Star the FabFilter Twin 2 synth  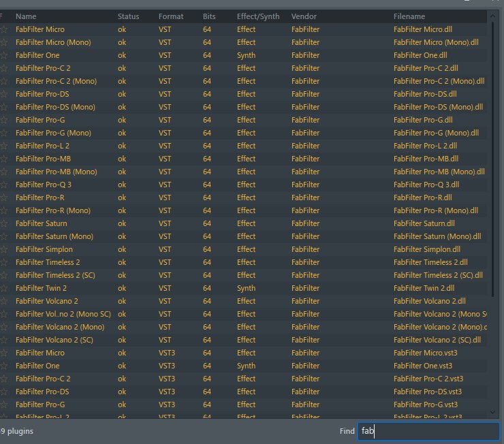(x=3, y=288)
